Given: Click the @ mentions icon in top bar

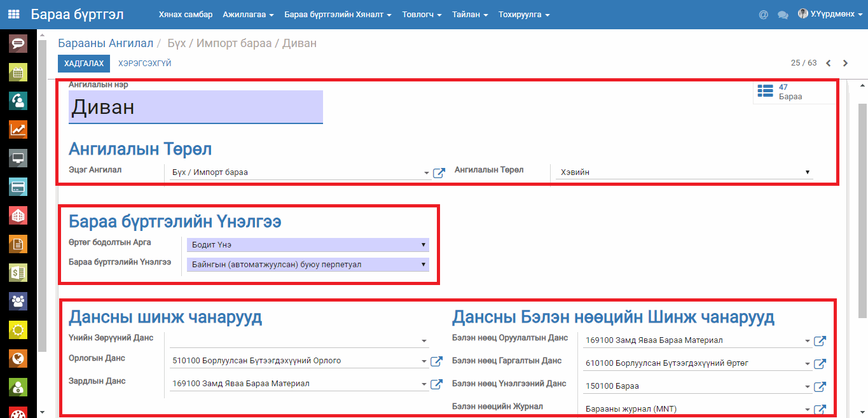Looking at the screenshot, I should 763,15.
